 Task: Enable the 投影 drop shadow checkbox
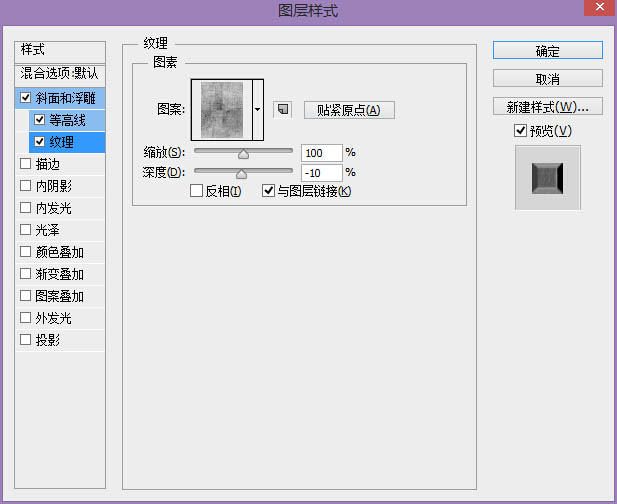pyautogui.click(x=25, y=340)
